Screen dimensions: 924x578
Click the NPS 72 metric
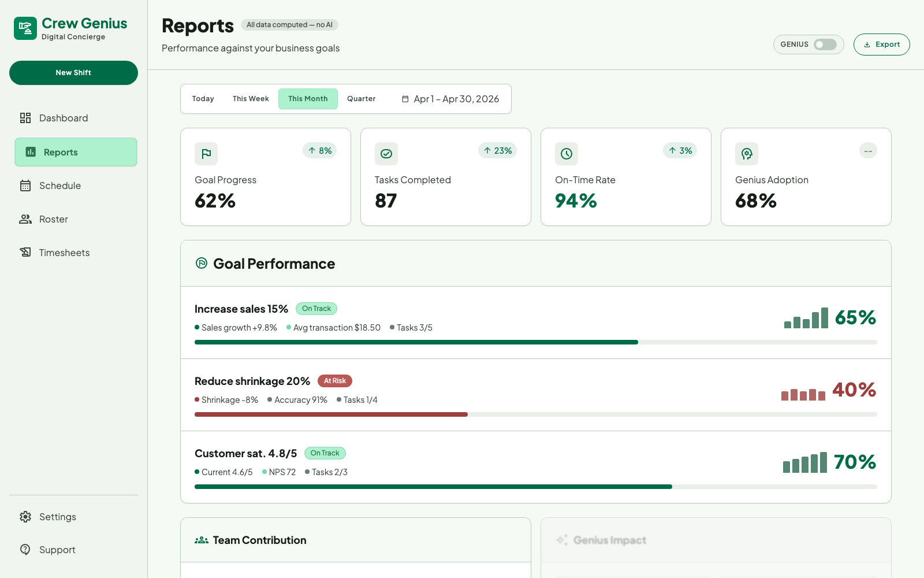click(x=279, y=472)
